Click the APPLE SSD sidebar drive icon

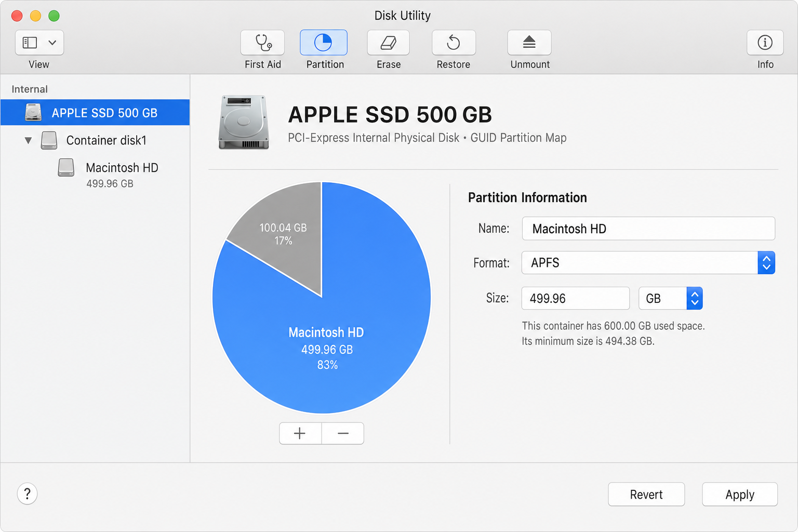pos(33,112)
